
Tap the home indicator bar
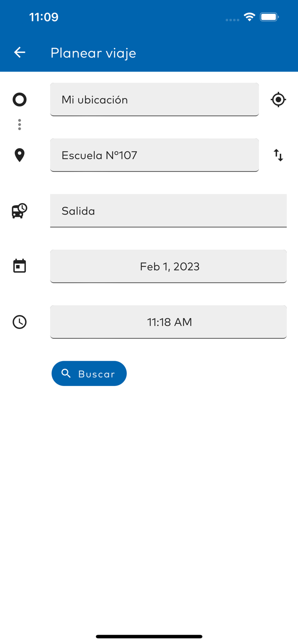(x=149, y=636)
